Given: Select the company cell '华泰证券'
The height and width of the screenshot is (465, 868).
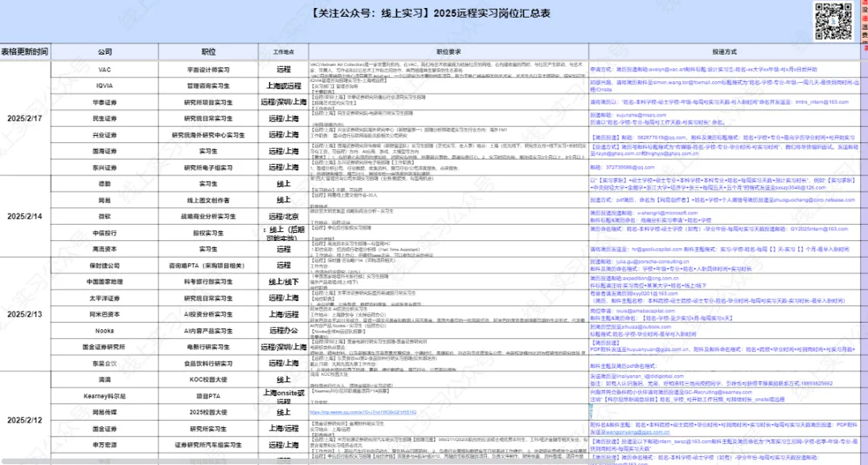Looking at the screenshot, I should [104, 102].
